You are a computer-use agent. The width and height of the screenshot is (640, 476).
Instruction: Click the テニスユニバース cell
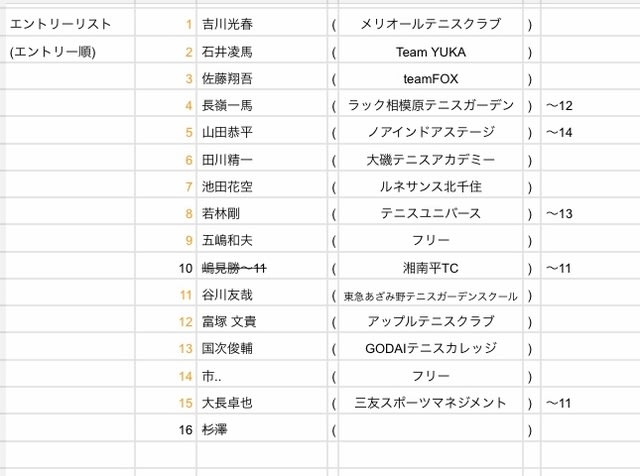(431, 213)
